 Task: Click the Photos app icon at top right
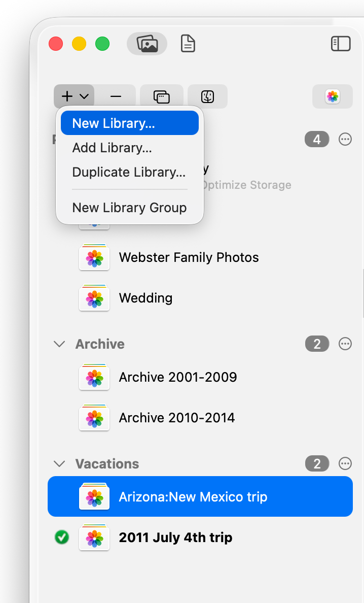(332, 96)
